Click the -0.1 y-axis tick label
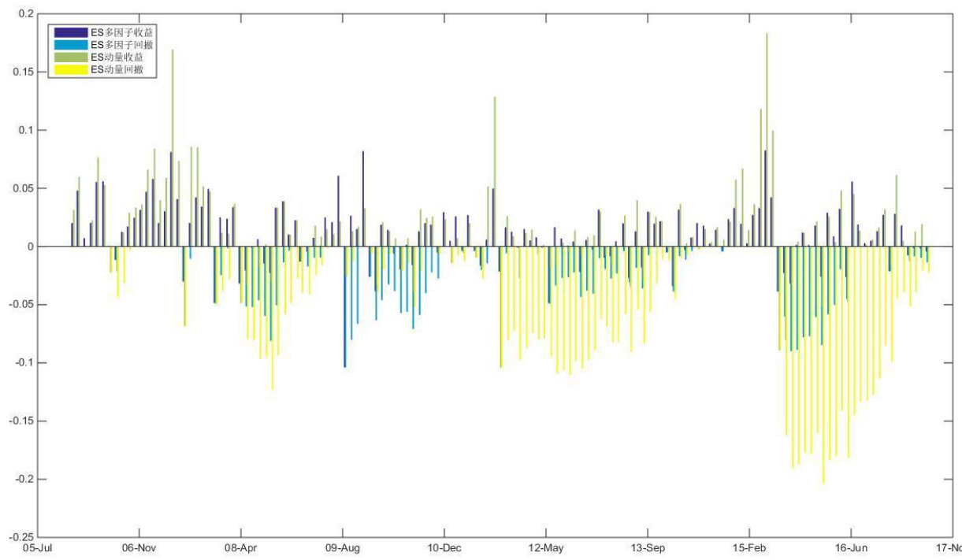 pyautogui.click(x=24, y=363)
